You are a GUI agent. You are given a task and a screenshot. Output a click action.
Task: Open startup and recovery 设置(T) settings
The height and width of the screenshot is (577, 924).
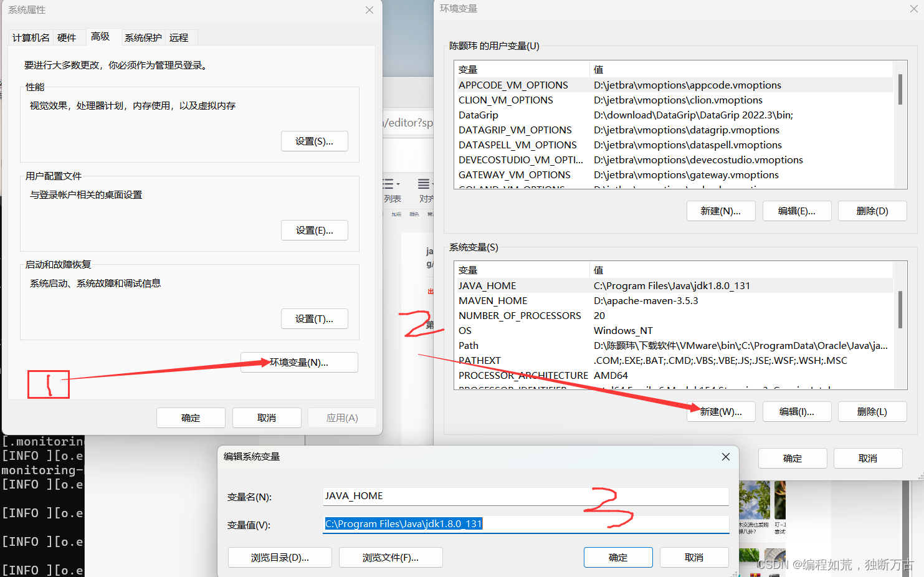click(x=314, y=318)
